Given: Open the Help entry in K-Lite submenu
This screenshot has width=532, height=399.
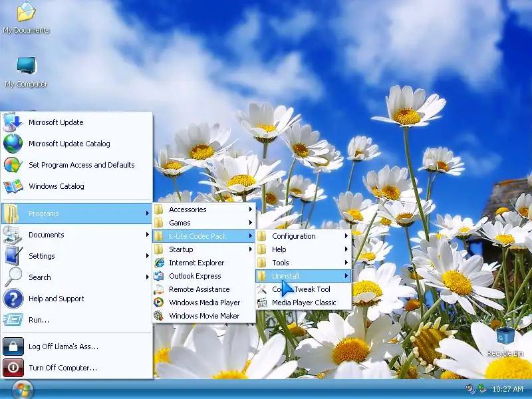Looking at the screenshot, I should tap(303, 249).
